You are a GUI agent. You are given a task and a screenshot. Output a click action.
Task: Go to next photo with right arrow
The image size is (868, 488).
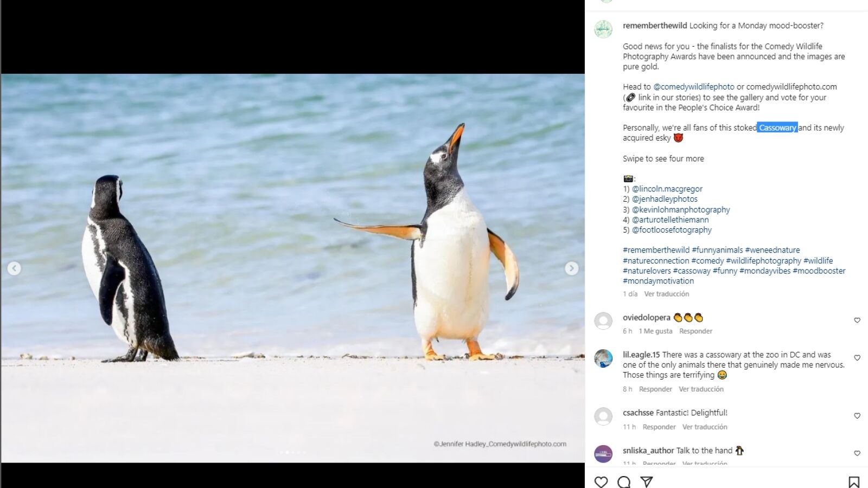click(x=571, y=268)
